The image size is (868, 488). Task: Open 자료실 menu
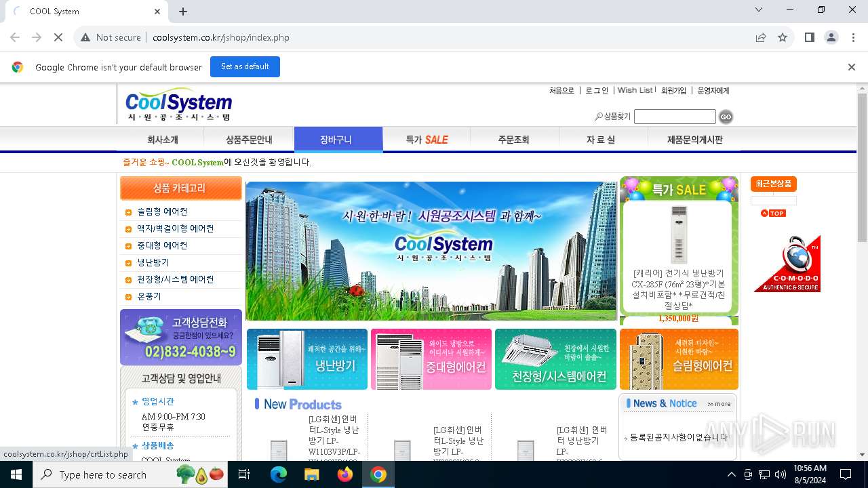tap(600, 140)
